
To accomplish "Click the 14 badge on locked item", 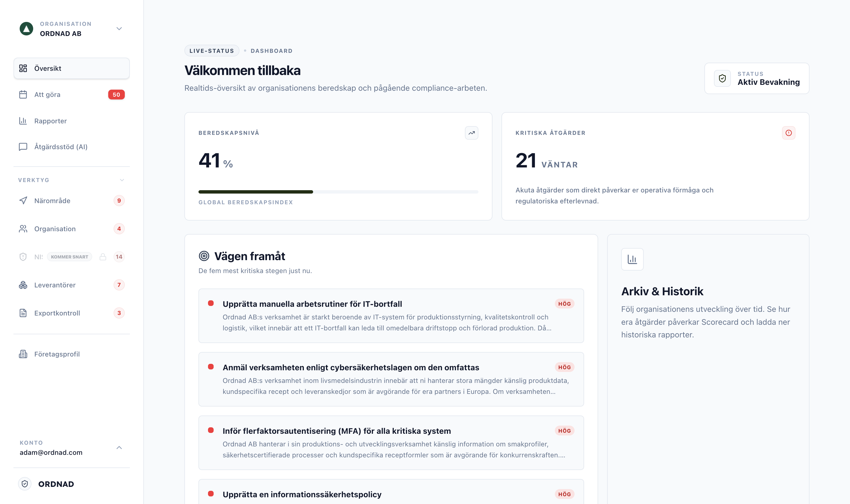I will [119, 257].
